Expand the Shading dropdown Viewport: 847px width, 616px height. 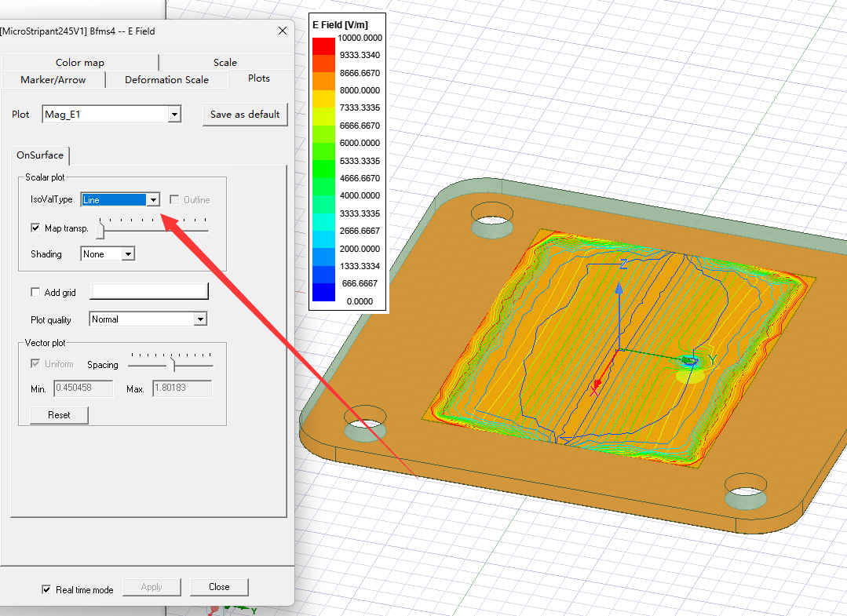128,254
